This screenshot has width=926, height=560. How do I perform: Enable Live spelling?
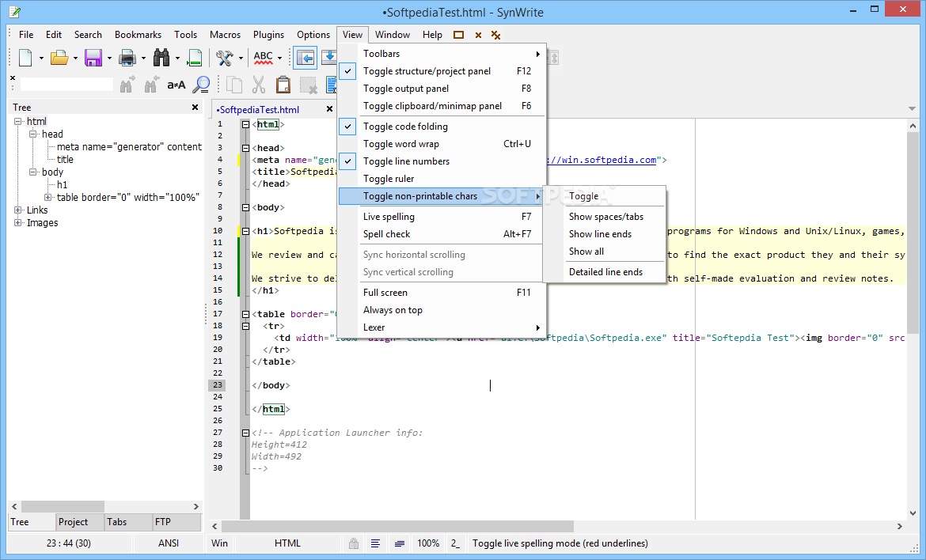441,217
